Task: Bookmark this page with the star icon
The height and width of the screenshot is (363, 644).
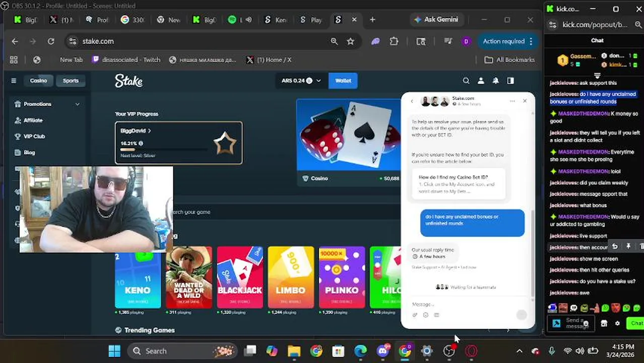Action: click(351, 41)
